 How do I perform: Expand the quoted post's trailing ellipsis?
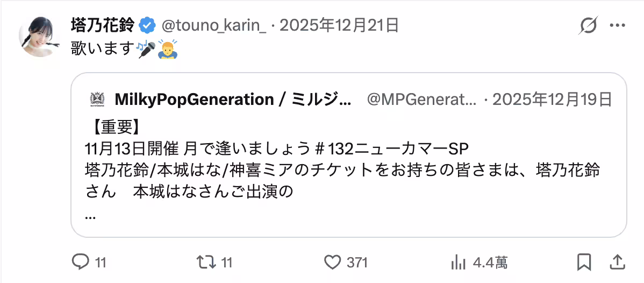pyautogui.click(x=90, y=216)
